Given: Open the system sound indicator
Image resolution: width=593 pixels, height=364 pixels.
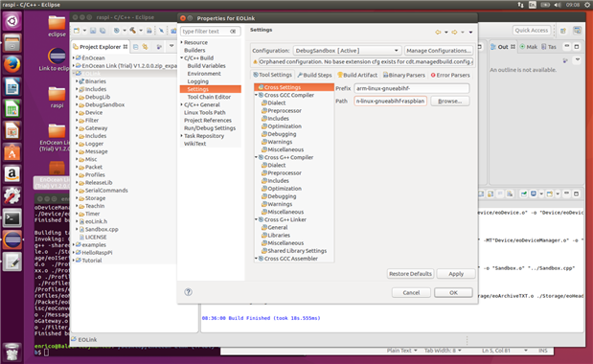Looking at the screenshot, I should pyautogui.click(x=558, y=5).
